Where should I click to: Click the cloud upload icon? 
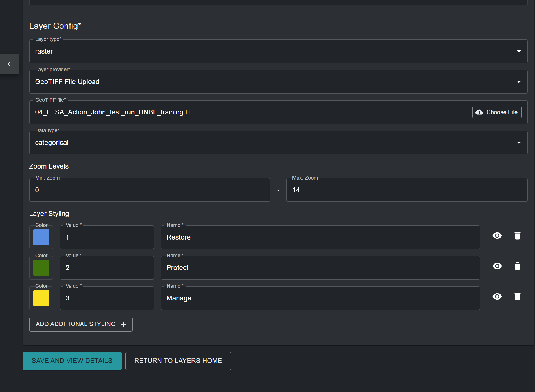[x=479, y=112]
